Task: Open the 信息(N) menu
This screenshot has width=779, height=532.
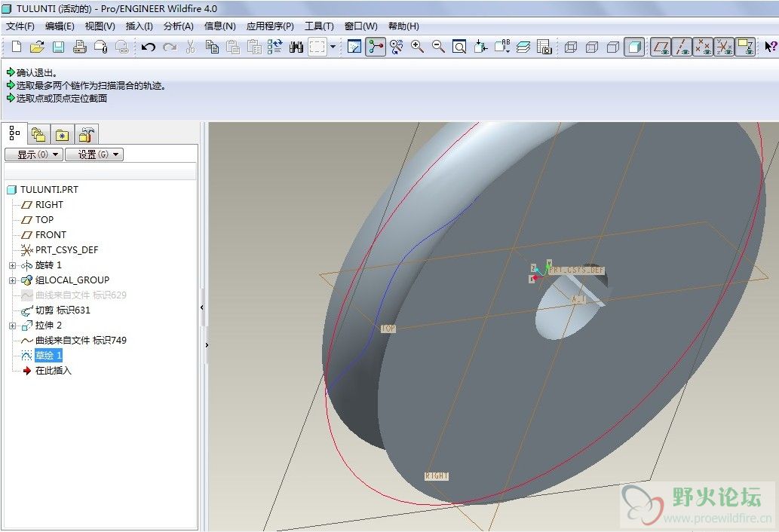Action: [219, 26]
